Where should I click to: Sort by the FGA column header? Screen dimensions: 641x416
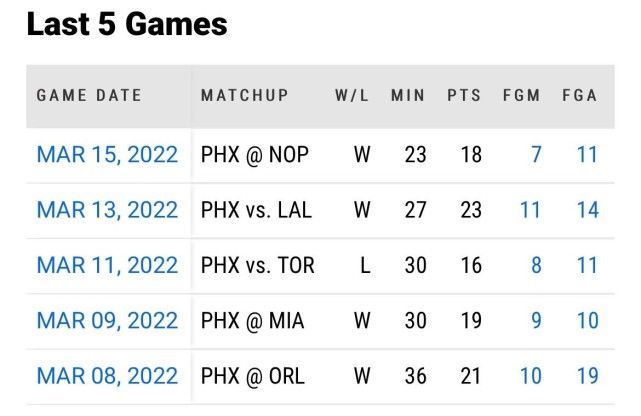coord(579,96)
